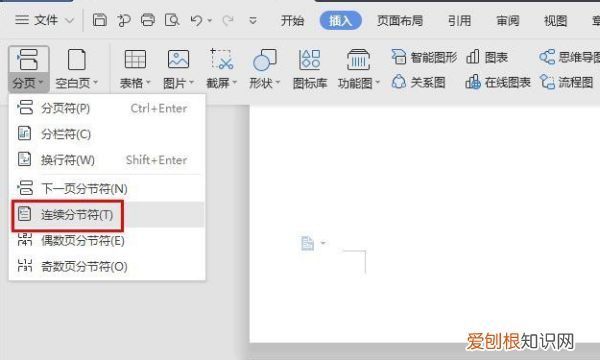Viewport: 600px width, 360px height.
Task: Switch to the 开始 tab
Action: tap(292, 20)
